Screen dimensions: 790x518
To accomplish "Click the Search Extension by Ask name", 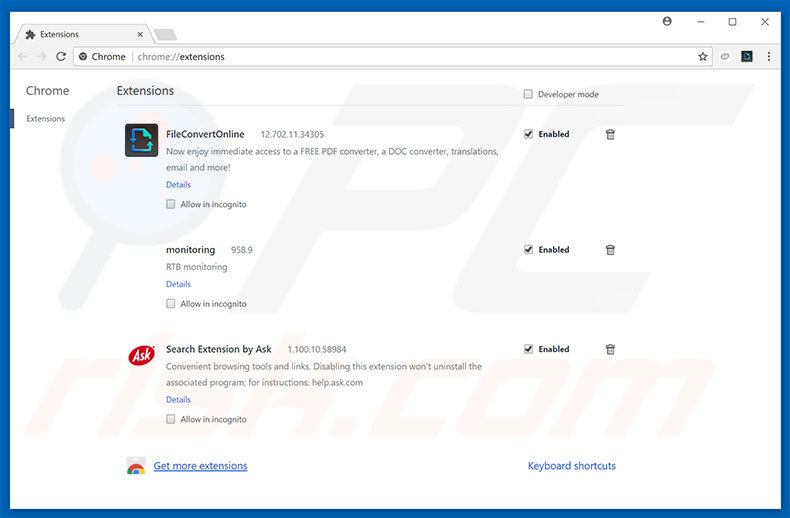I will (x=219, y=349).
